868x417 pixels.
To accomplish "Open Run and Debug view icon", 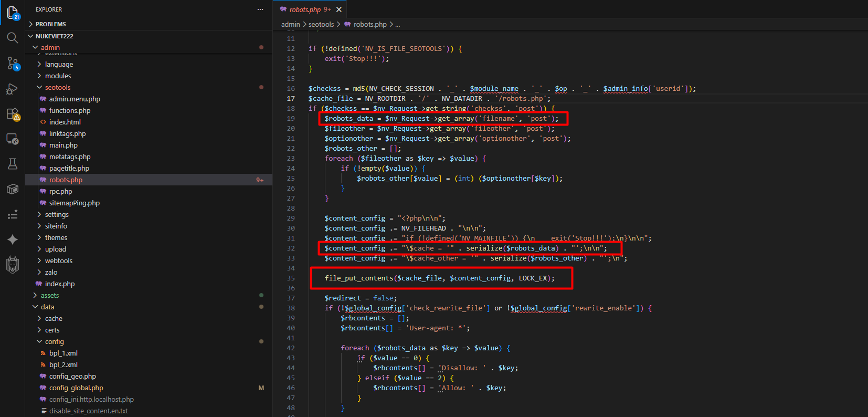I will (x=13, y=89).
